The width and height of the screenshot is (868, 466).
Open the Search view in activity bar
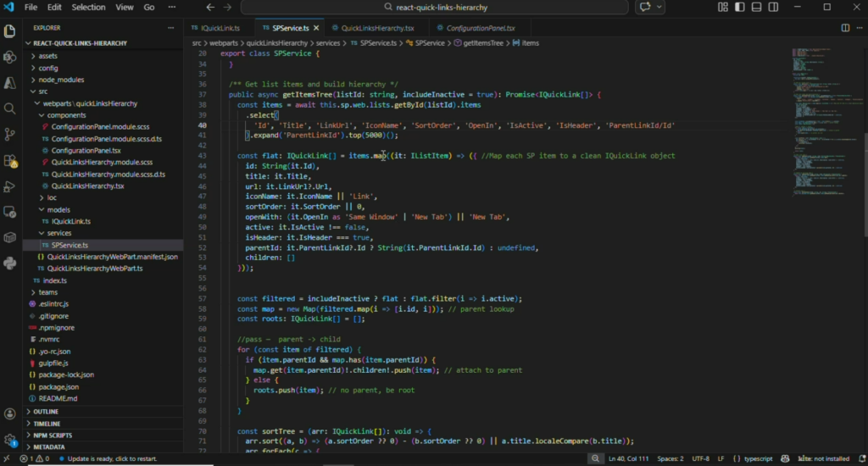coord(10,108)
